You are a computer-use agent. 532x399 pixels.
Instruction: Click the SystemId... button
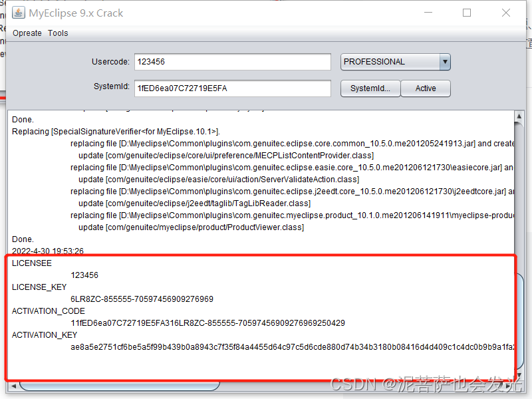click(x=370, y=88)
